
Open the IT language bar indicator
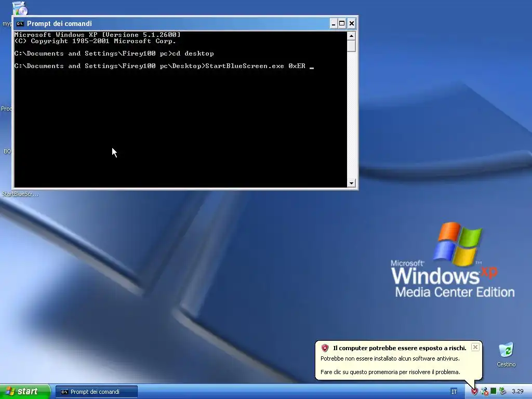(x=454, y=392)
